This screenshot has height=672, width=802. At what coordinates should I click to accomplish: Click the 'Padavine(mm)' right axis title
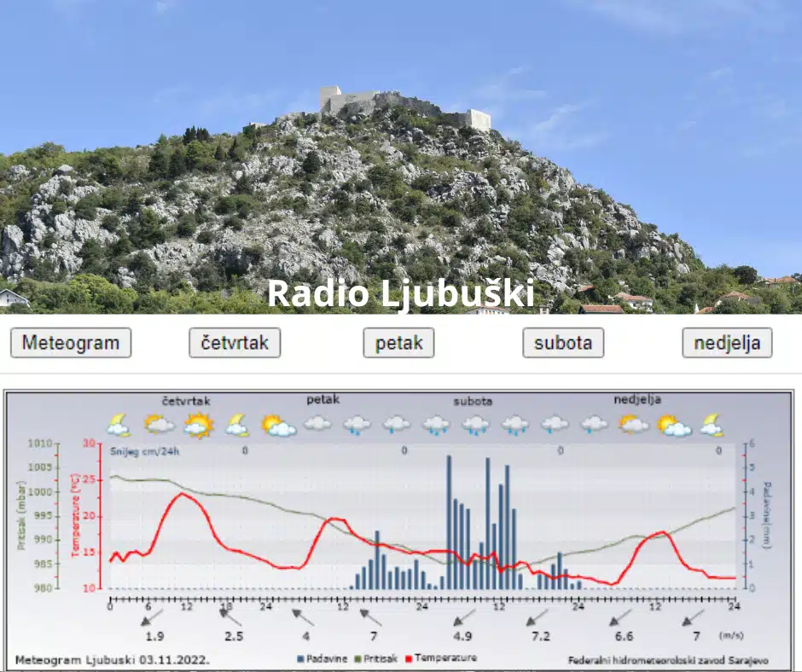point(766,515)
